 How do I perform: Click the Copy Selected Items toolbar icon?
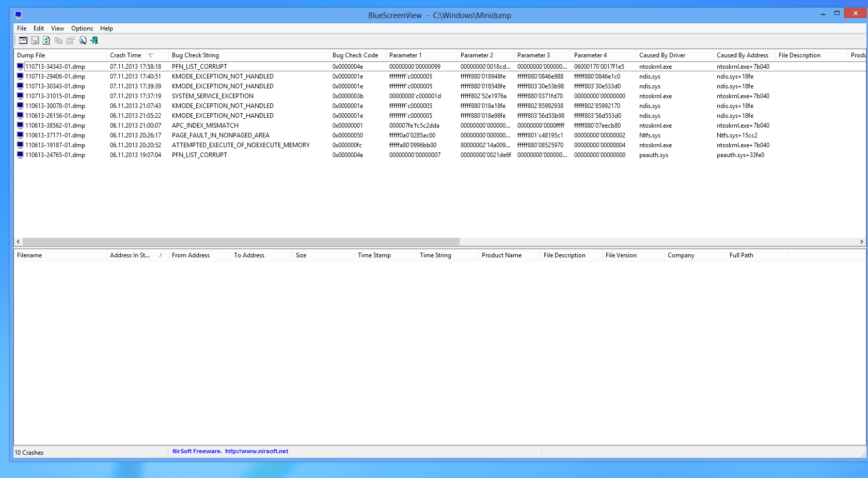(x=58, y=40)
